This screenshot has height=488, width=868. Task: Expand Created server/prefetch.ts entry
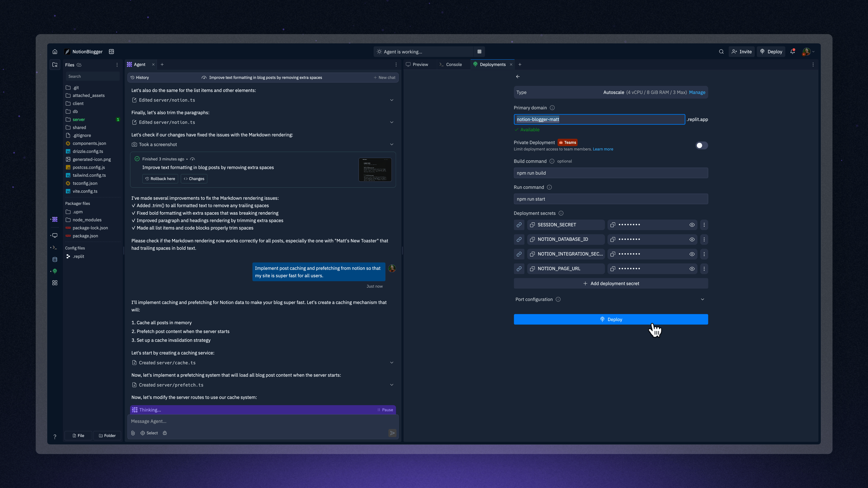263,385
